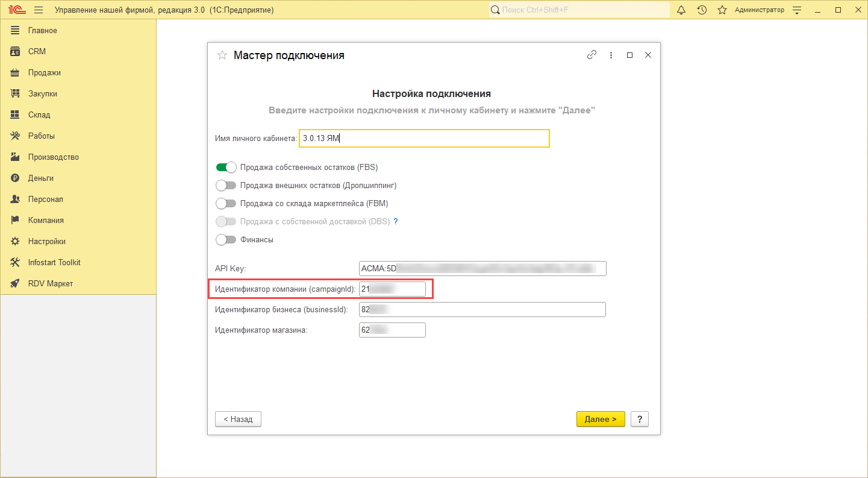Viewport: 868px width, 478px height.
Task: Toggle Продажа с собственной доставкой (DBS)
Action: tap(226, 221)
